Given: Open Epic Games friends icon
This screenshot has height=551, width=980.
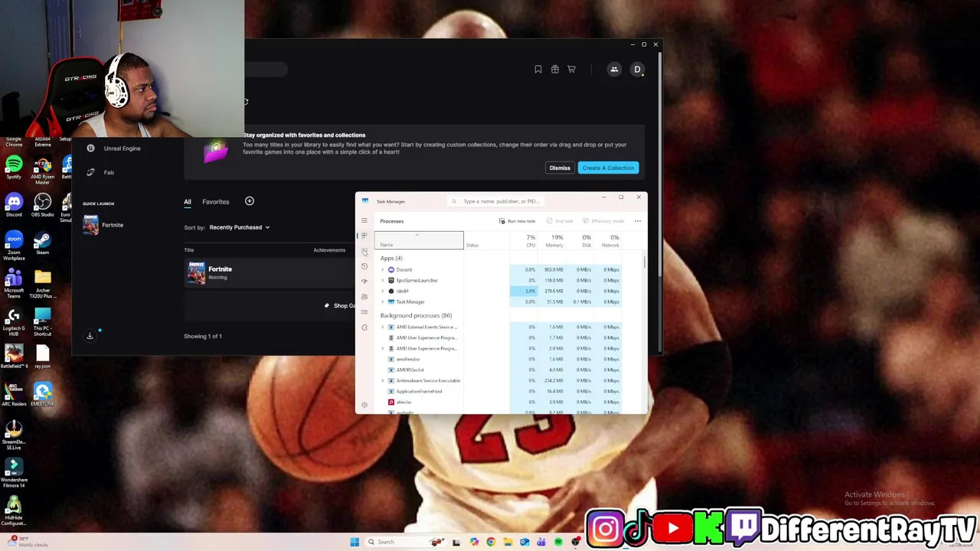Looking at the screenshot, I should pyautogui.click(x=614, y=70).
